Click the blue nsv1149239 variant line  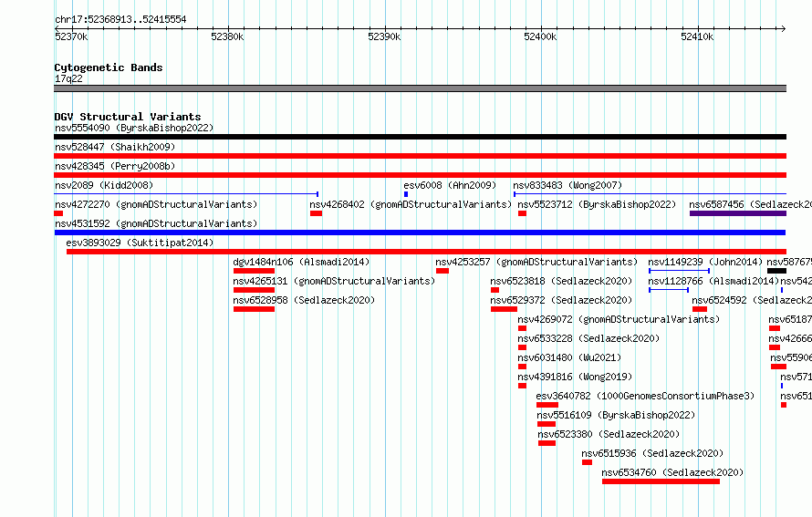[x=679, y=271]
